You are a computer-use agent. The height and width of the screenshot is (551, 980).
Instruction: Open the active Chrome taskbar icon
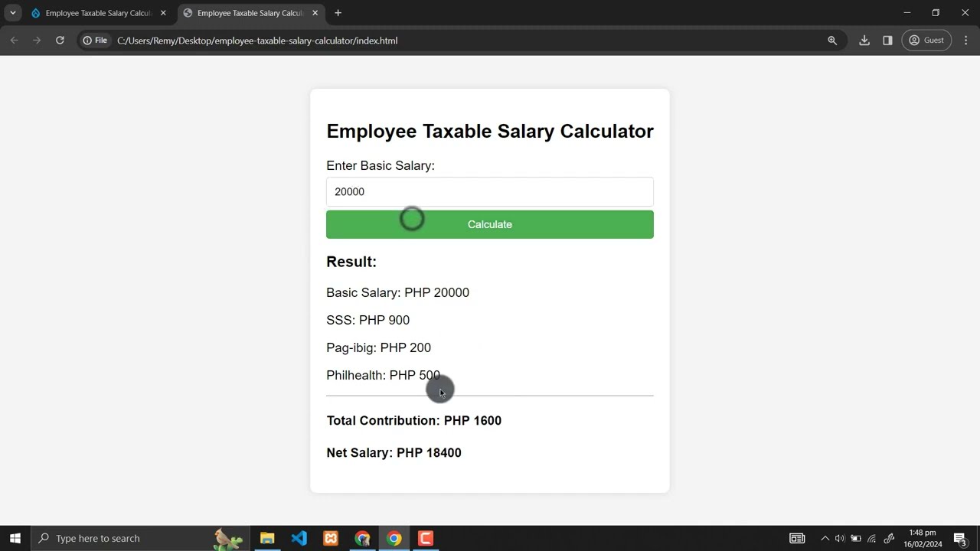coord(394,539)
